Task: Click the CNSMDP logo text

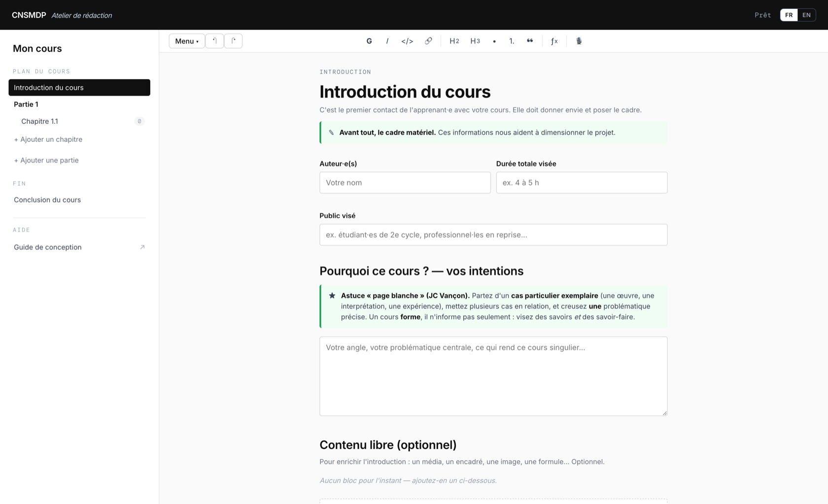Action: click(x=29, y=15)
